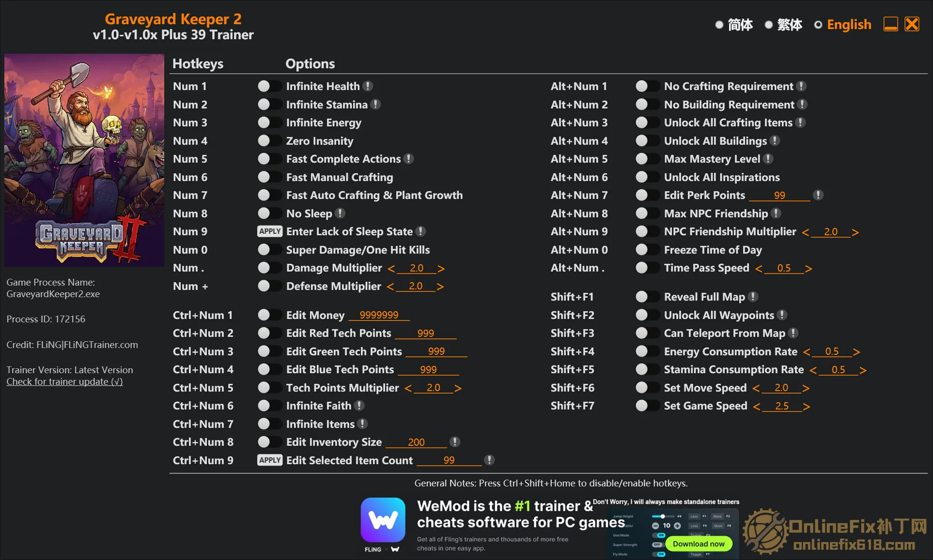
Task: Switch on Unlock All Inspirations
Action: point(647,177)
